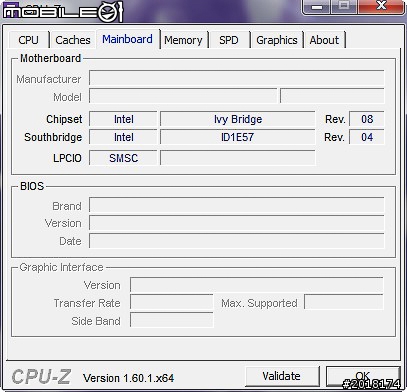Click the first empty Model field
Viewport: 407px width, 392px height.
tap(183, 96)
